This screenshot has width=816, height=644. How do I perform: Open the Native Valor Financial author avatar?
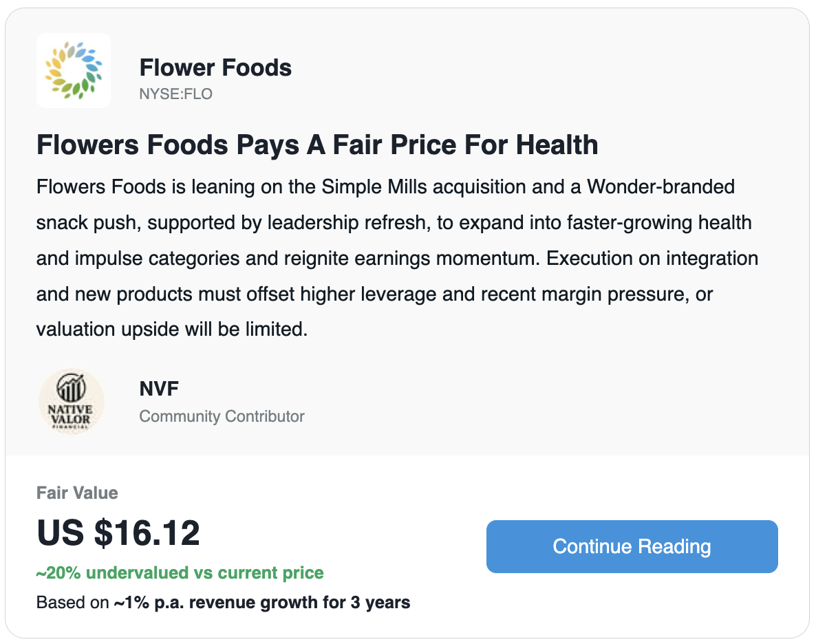pyautogui.click(x=71, y=402)
